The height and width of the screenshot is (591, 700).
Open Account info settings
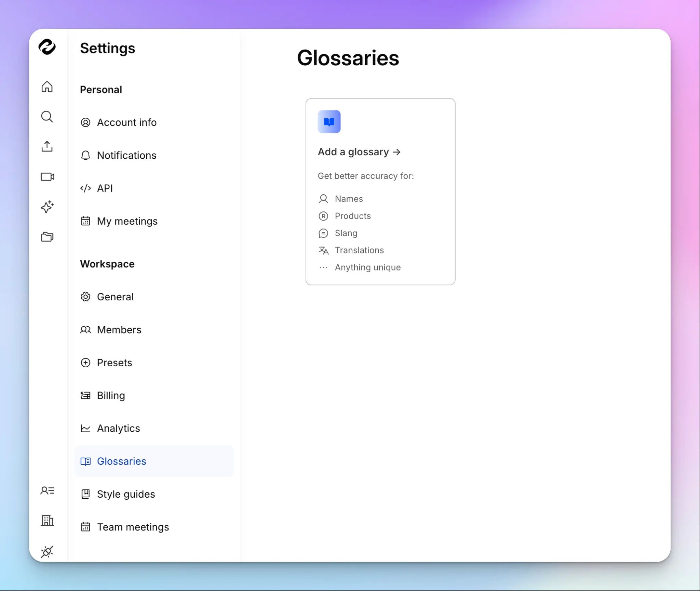pos(127,122)
